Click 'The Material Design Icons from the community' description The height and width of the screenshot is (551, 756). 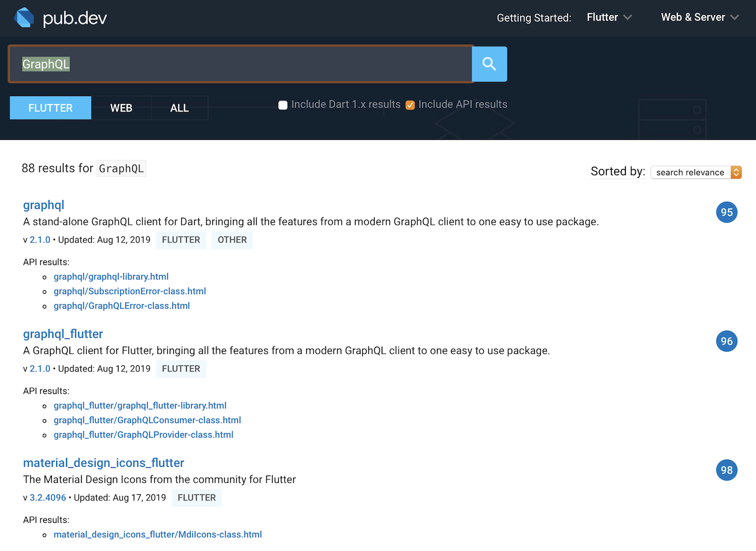coord(160,479)
